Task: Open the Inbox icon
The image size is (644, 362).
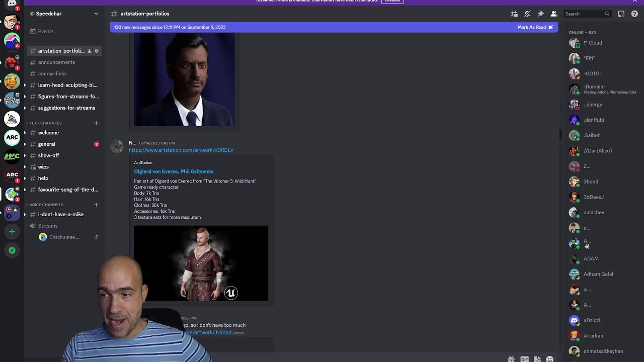Action: (621, 14)
